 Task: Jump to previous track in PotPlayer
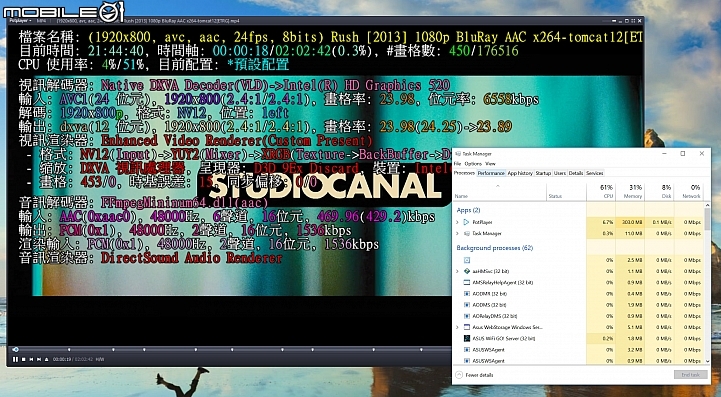(x=31, y=359)
